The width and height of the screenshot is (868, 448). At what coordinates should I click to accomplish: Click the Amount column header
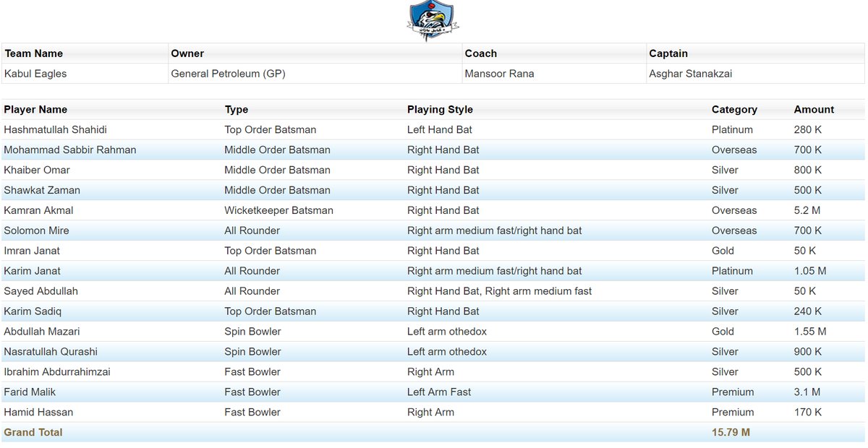(x=813, y=109)
